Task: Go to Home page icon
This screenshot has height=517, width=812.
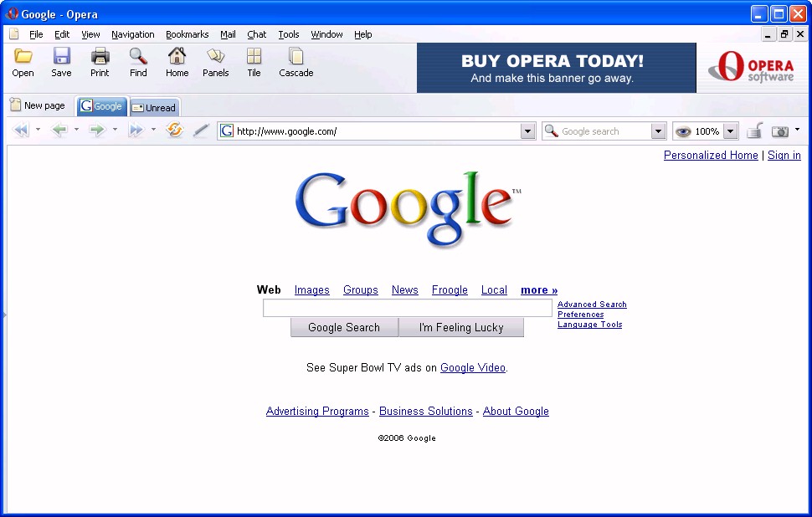Action: click(177, 55)
